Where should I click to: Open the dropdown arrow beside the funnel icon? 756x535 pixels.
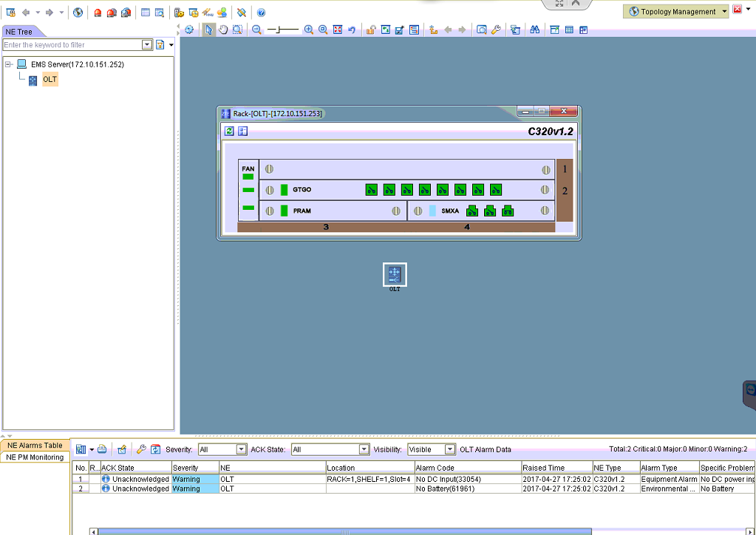click(171, 45)
